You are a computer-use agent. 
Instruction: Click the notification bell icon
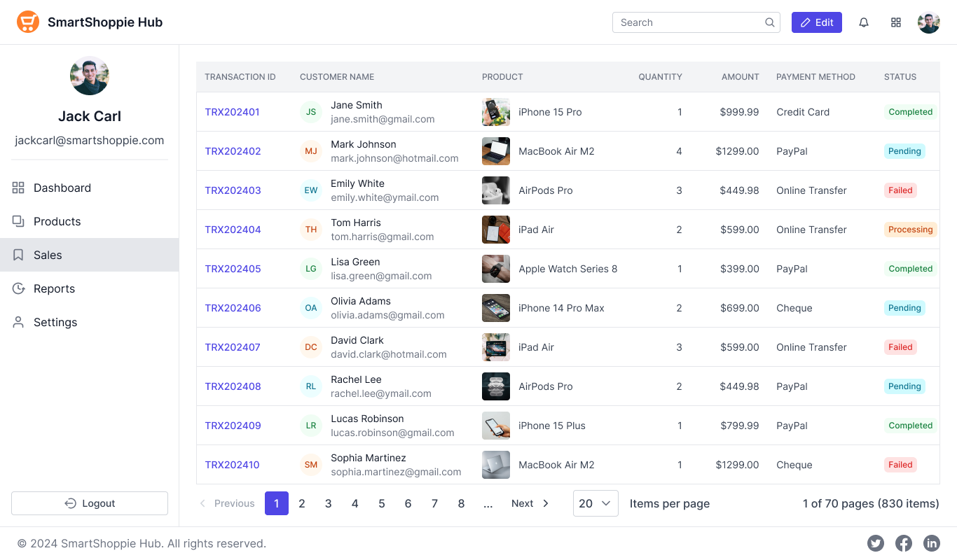tap(864, 22)
